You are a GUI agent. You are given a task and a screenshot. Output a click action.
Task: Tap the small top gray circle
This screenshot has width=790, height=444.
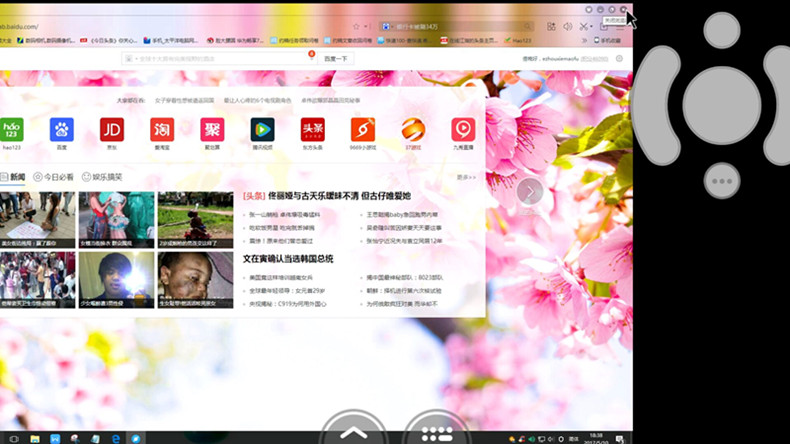[722, 30]
